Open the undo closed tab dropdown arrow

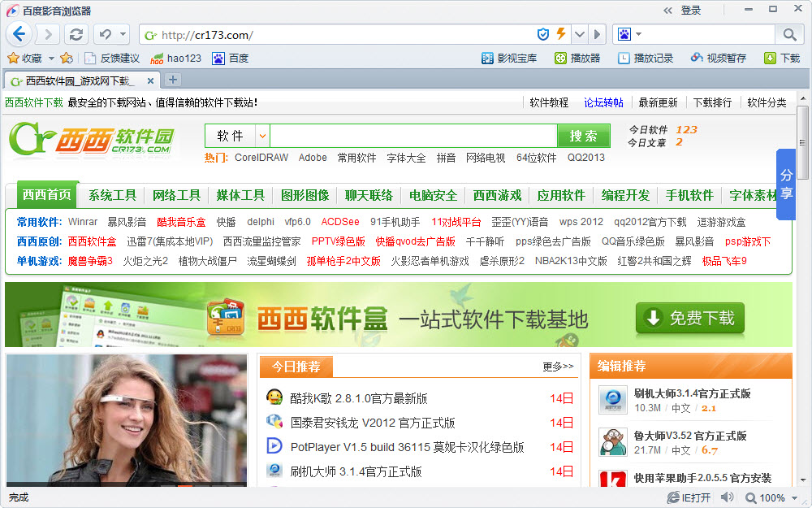coord(123,35)
